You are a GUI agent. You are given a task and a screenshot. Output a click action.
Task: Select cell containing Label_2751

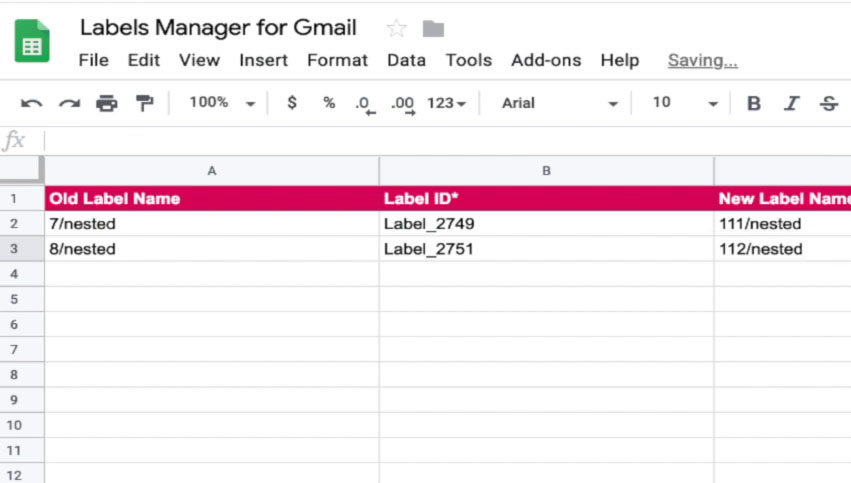pos(547,249)
